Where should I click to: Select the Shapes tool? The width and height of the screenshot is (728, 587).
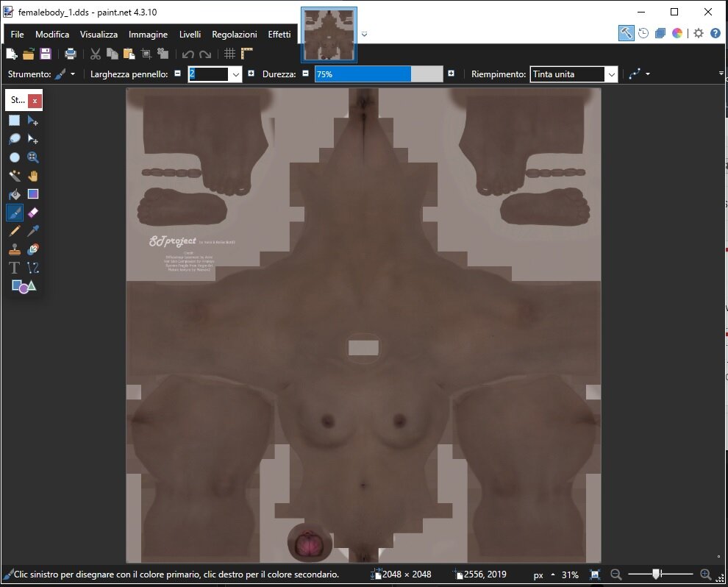(24, 286)
